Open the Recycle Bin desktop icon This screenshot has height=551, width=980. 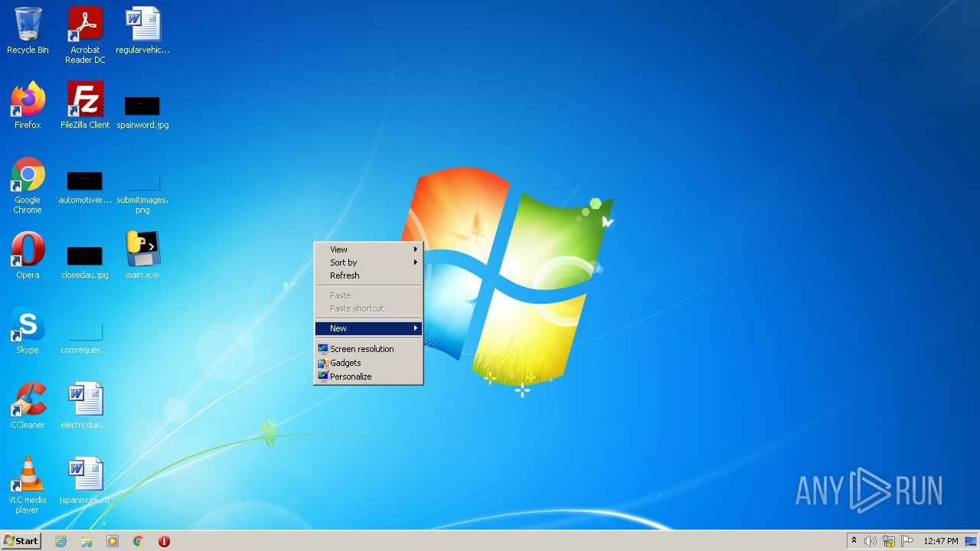click(28, 31)
